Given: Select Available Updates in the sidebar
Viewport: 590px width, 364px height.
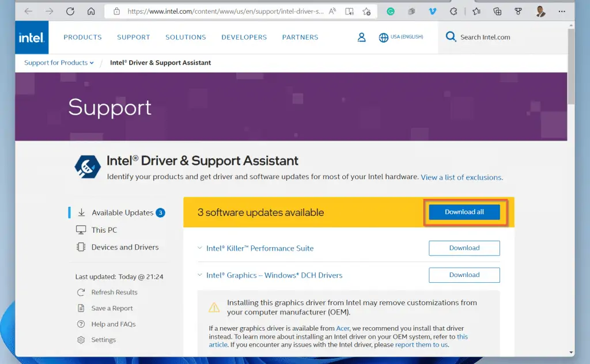Looking at the screenshot, I should (123, 213).
